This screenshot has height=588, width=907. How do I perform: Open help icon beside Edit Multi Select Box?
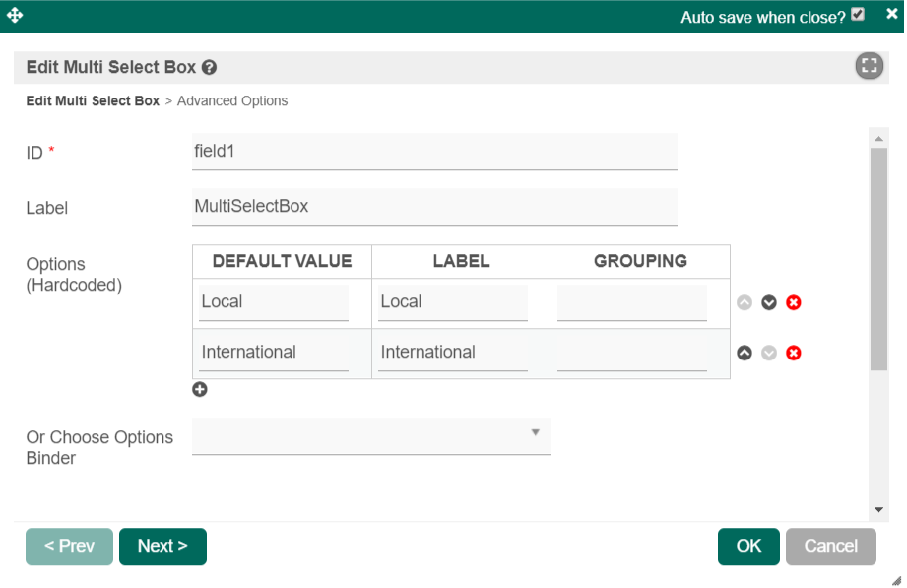tap(209, 68)
